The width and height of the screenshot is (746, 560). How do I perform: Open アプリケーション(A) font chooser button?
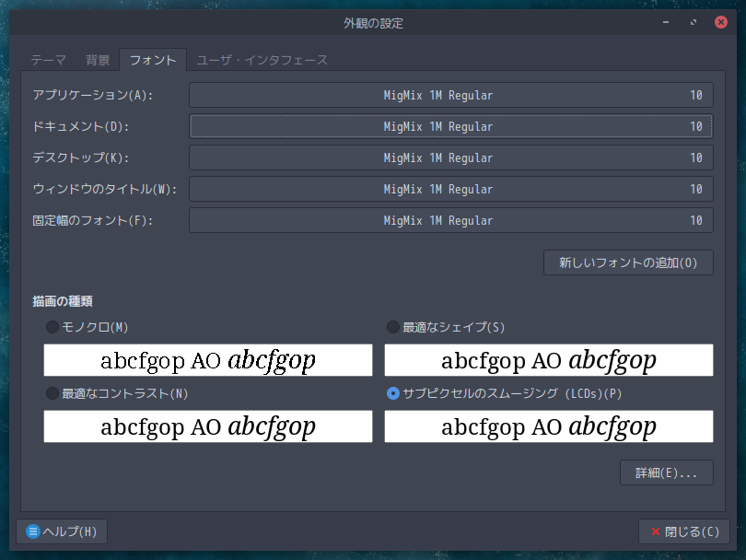pos(451,95)
